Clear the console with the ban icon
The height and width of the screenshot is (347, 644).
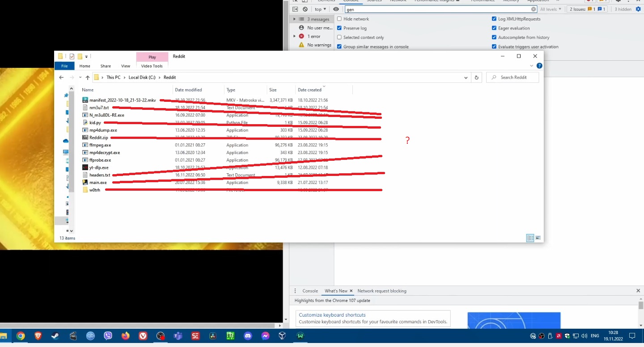click(x=305, y=9)
